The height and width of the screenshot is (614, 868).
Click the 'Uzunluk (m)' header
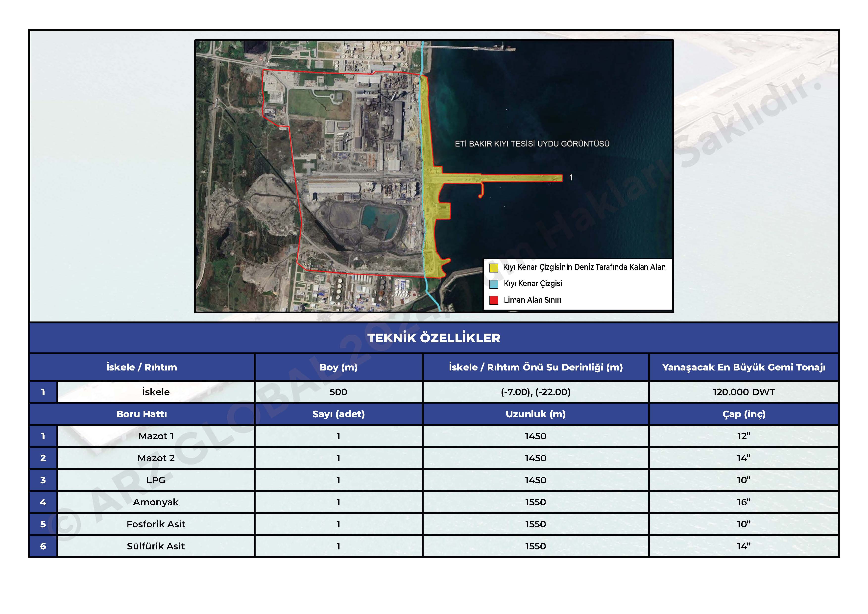pos(536,414)
